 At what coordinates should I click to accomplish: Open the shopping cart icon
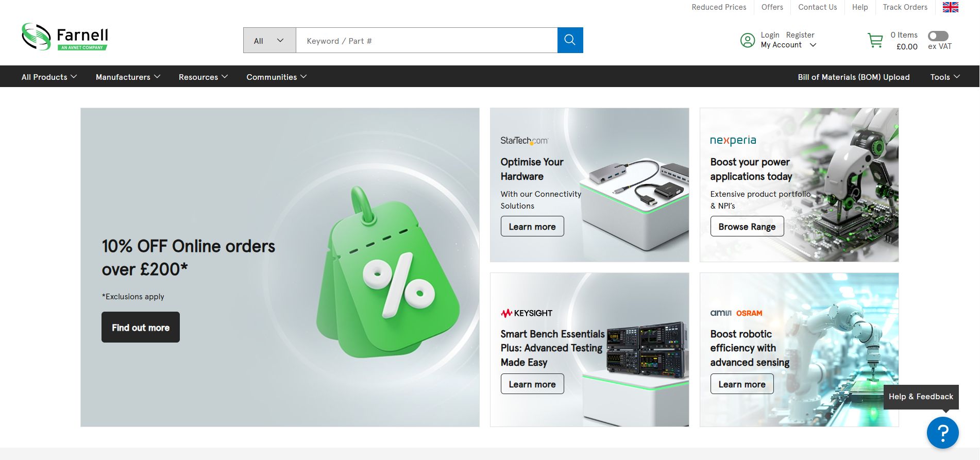coord(875,40)
